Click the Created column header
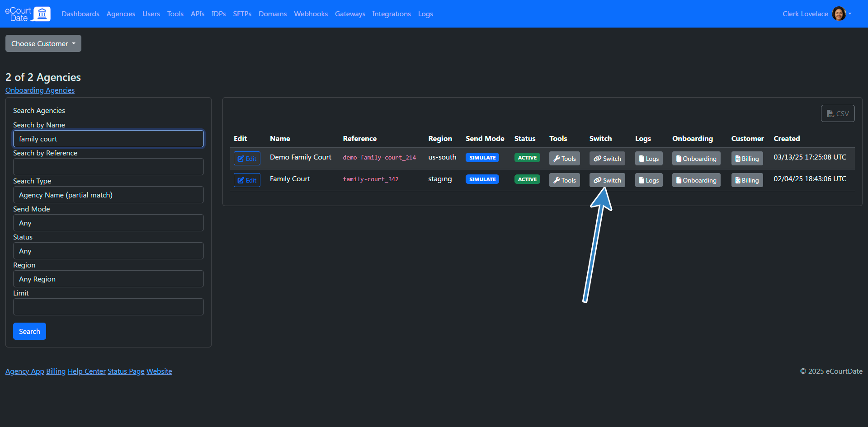Viewport: 868px width, 427px height. tap(787, 138)
